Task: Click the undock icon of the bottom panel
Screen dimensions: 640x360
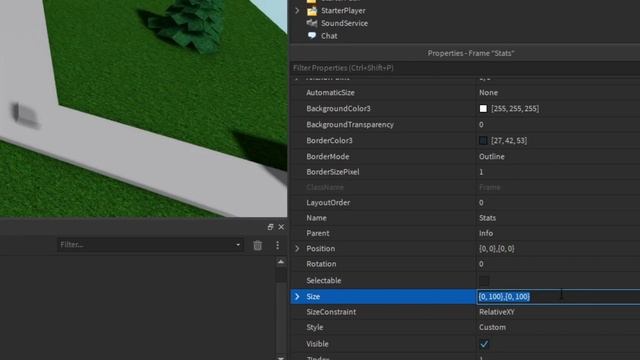Action: tap(270, 227)
